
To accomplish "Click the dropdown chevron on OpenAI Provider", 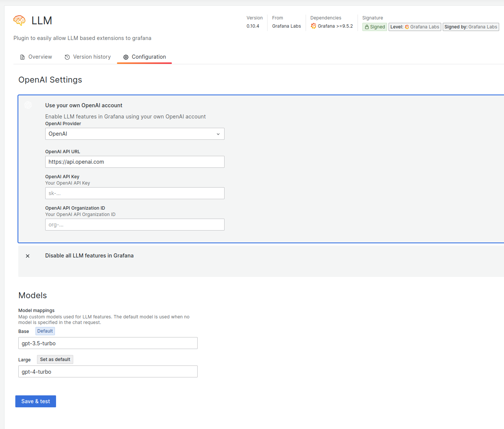I will [218, 134].
